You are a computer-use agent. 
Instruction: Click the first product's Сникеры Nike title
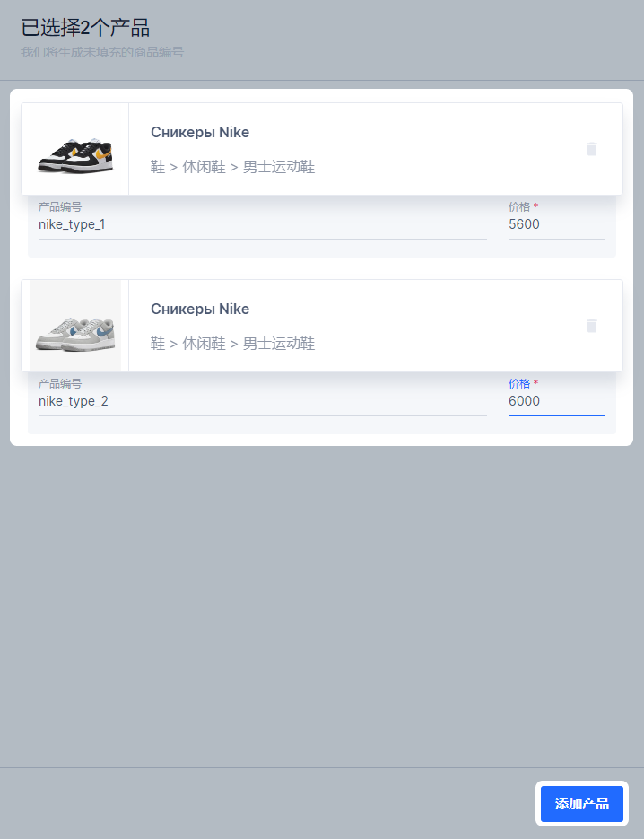(x=200, y=133)
